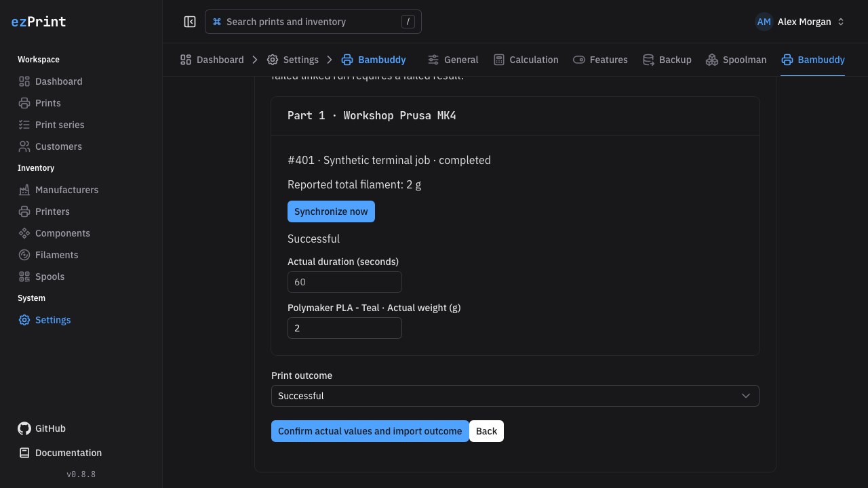Focus the Actual duration seconds field
The height and width of the screenshot is (488, 868).
344,282
